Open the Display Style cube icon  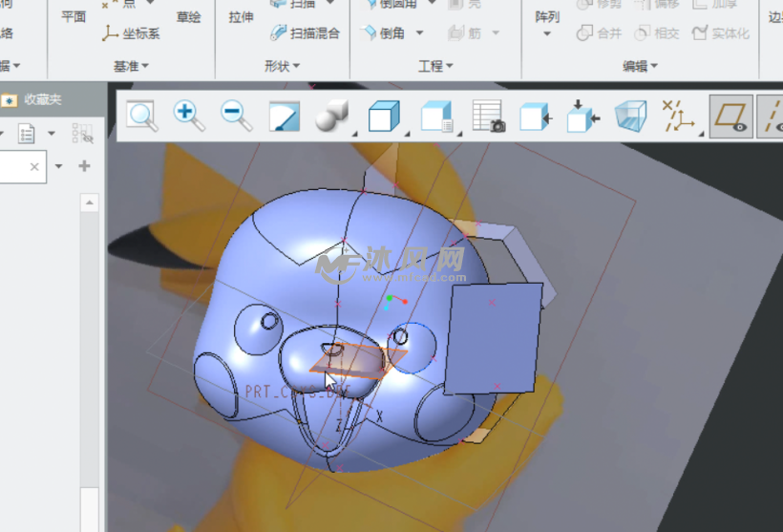coord(384,117)
